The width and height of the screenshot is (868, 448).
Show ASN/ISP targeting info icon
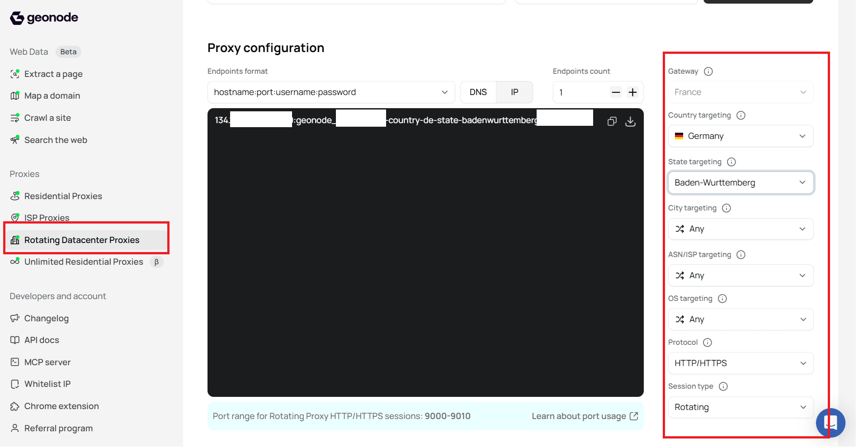pos(741,255)
